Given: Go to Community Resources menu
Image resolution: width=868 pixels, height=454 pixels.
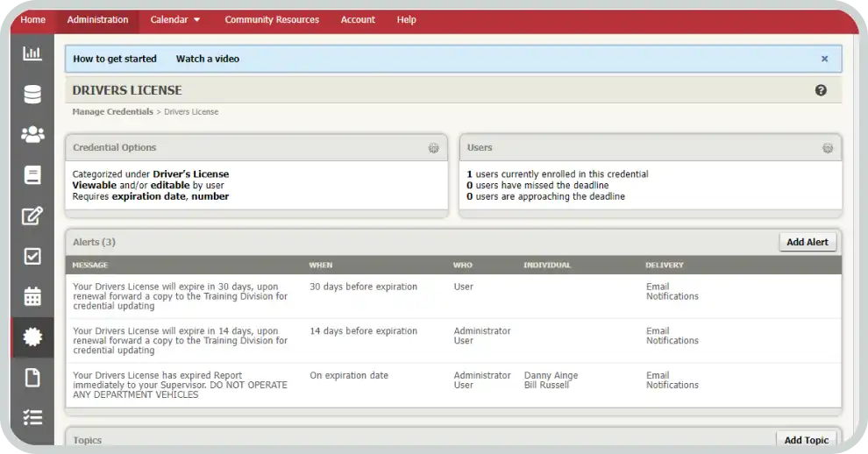Looking at the screenshot, I should [x=272, y=19].
